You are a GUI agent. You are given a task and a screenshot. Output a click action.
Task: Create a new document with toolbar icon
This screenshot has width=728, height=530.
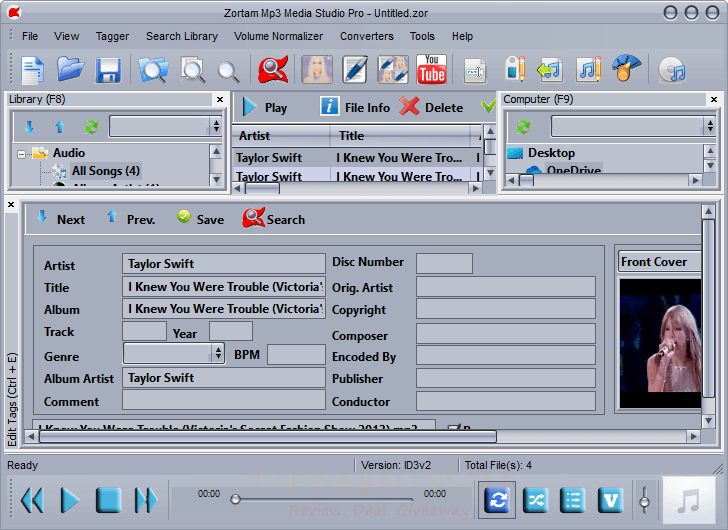pos(32,70)
